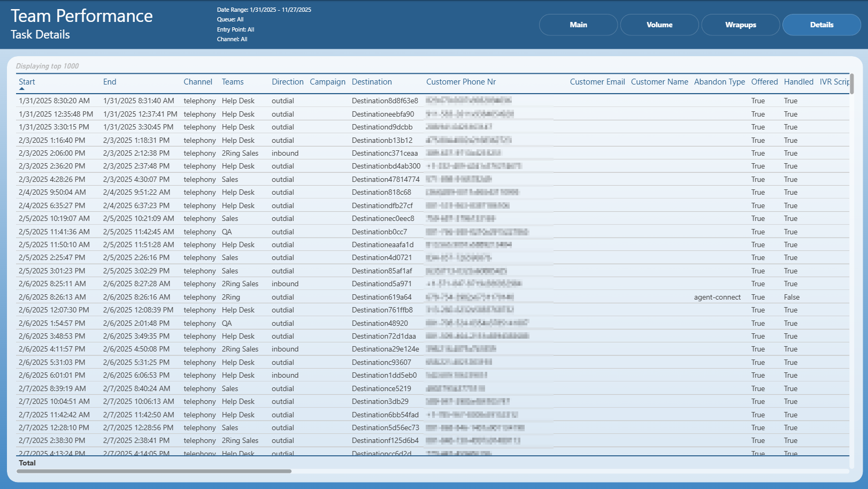Select the Destination8d8f63e8 cell
The width and height of the screenshot is (868, 489).
[x=385, y=101]
